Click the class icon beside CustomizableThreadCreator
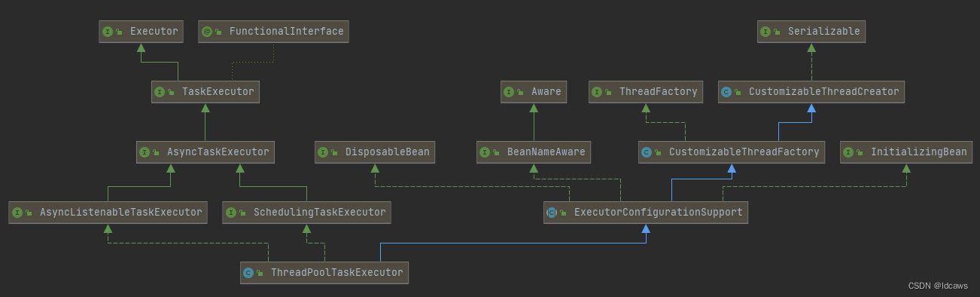Image resolution: width=980 pixels, height=297 pixels. 726,92
